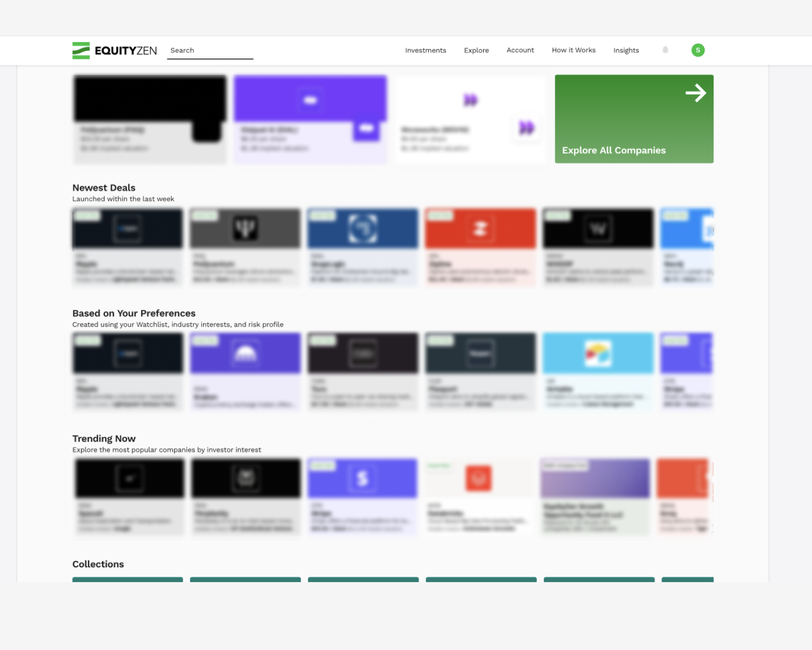Click the EquityZen logo
This screenshot has height=650, width=812.
[x=114, y=50]
